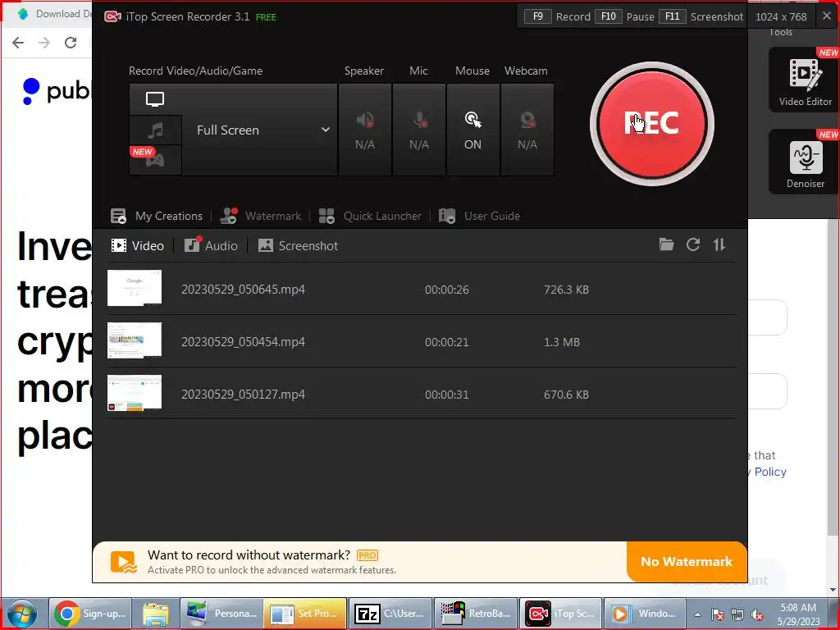The width and height of the screenshot is (840, 630).
Task: Switch to the RetroBa... taskbar window
Action: [x=476, y=614]
